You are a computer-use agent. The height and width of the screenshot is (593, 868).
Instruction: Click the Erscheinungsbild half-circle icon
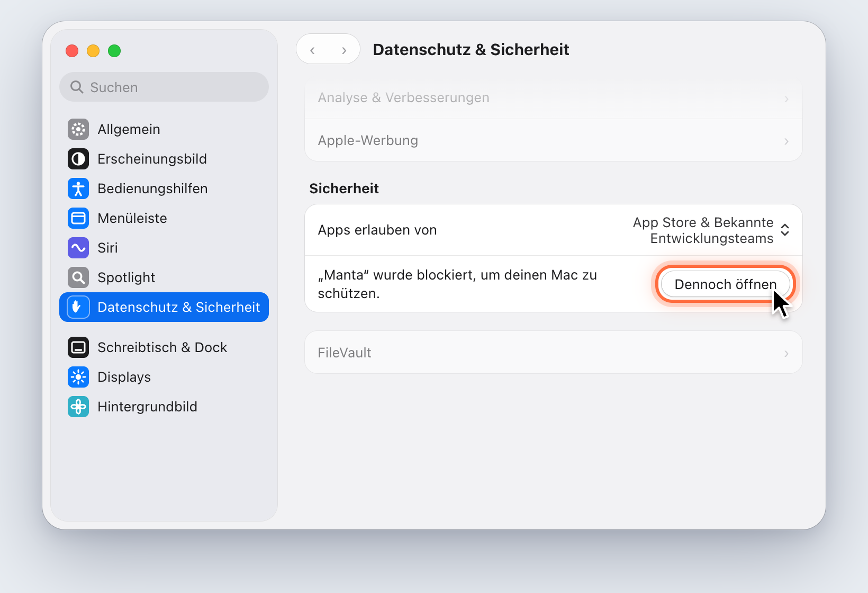(78, 159)
